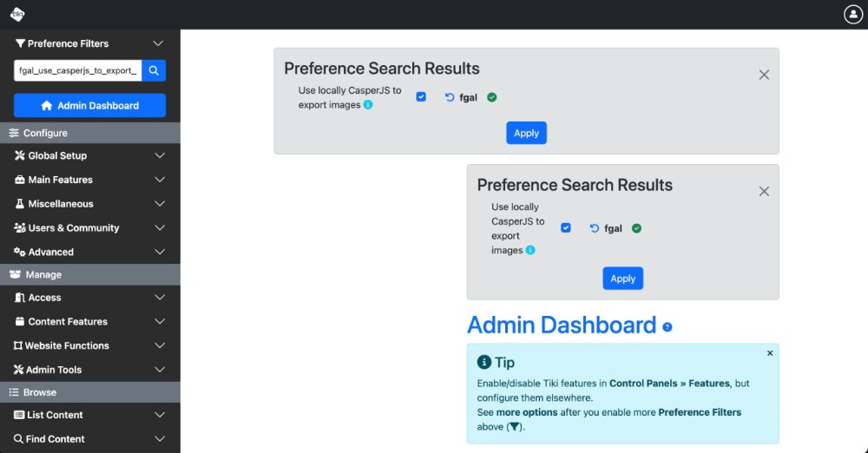The height and width of the screenshot is (453, 868).
Task: Toggle CasperJS checkbox in the second results panel
Action: click(x=566, y=227)
